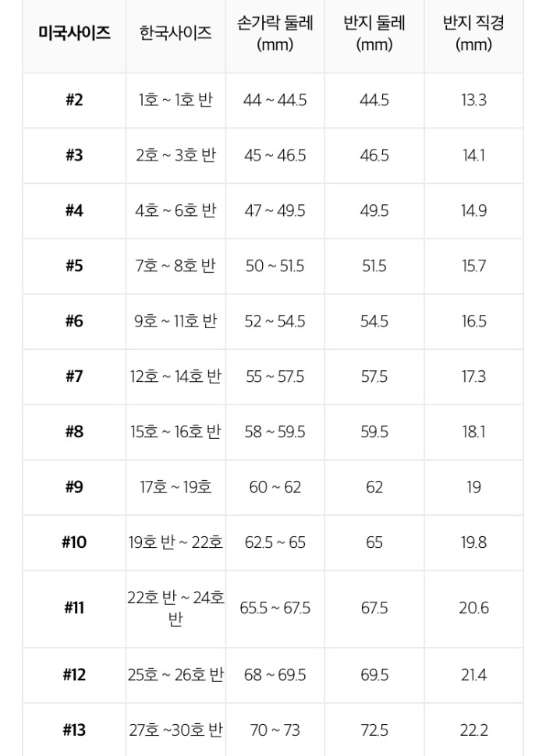Image resolution: width=546 pixels, height=756 pixels.
Task: Select Korean size 9호 ~ 11호 반
Action: [175, 321]
